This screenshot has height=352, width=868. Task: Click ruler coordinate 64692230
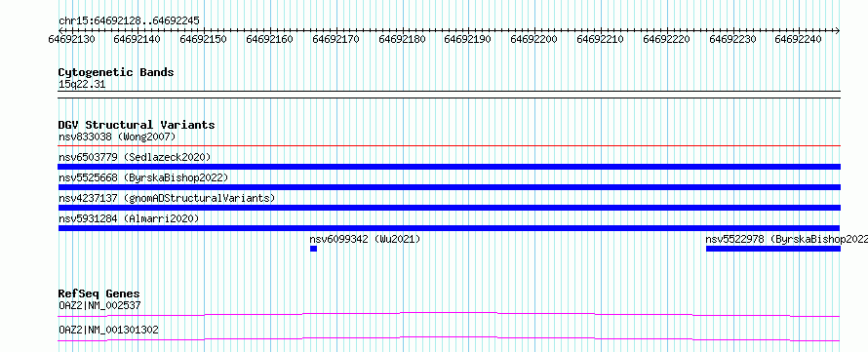(x=733, y=39)
